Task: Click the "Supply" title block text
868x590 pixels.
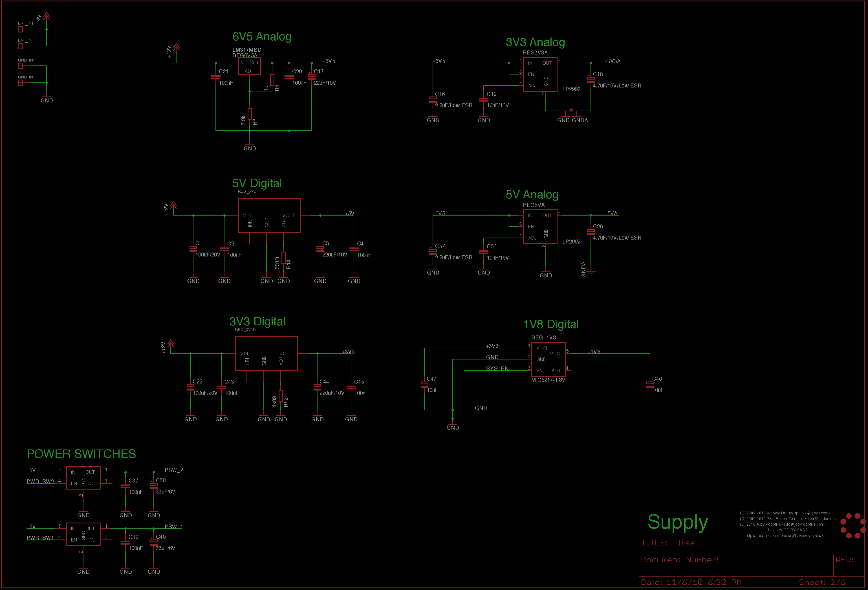Action: 678,523
